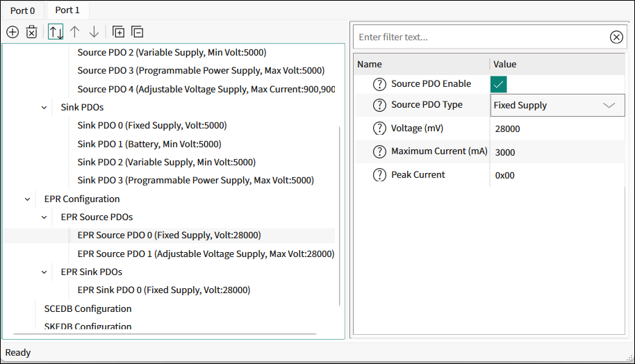Select Source PDO 4 Adjustable Voltage Supply
Viewport: 635px width, 364px height.
click(x=206, y=90)
